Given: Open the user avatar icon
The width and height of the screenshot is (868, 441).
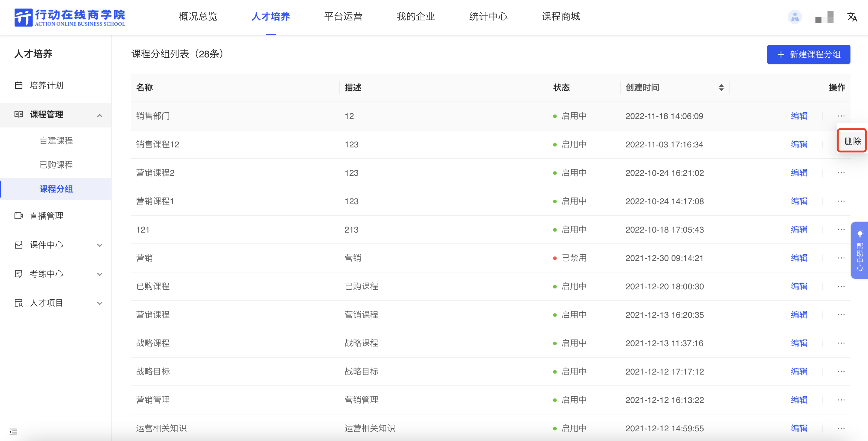Looking at the screenshot, I should pos(795,17).
